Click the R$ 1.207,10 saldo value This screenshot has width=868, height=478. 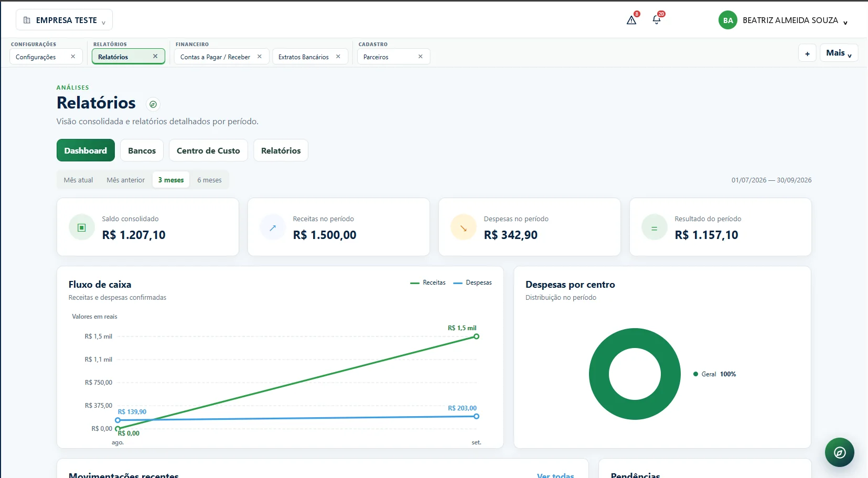[x=134, y=235]
